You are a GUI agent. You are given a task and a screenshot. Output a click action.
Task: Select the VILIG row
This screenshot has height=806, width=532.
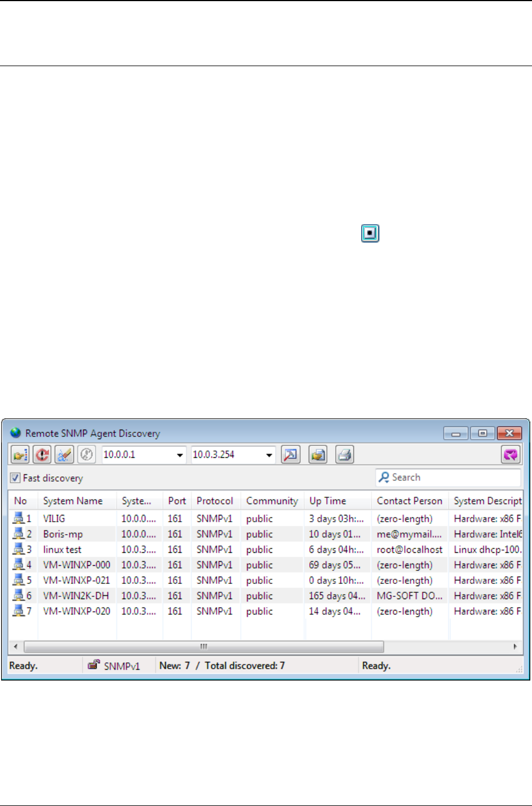[x=266, y=518]
